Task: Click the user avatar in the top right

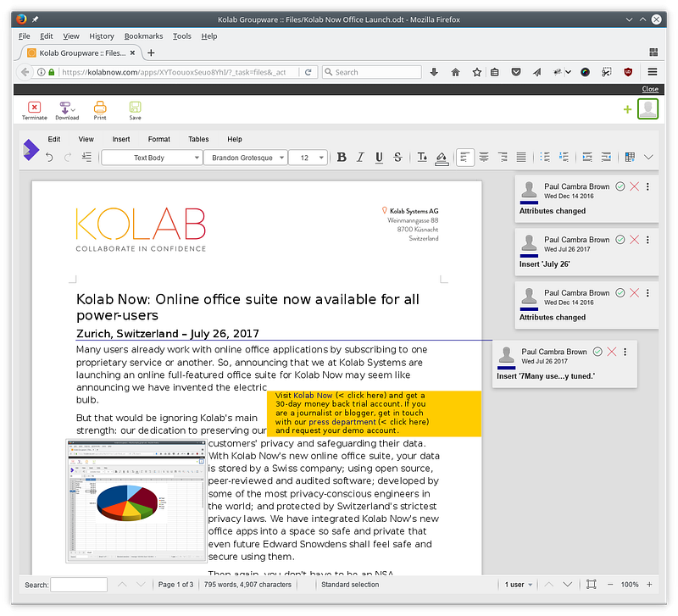Action: tap(647, 108)
